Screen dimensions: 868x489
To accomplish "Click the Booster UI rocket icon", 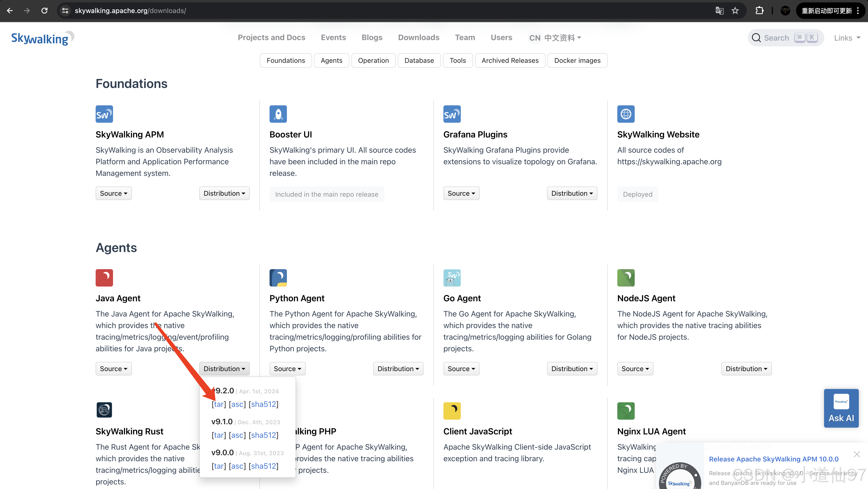I will coord(278,114).
